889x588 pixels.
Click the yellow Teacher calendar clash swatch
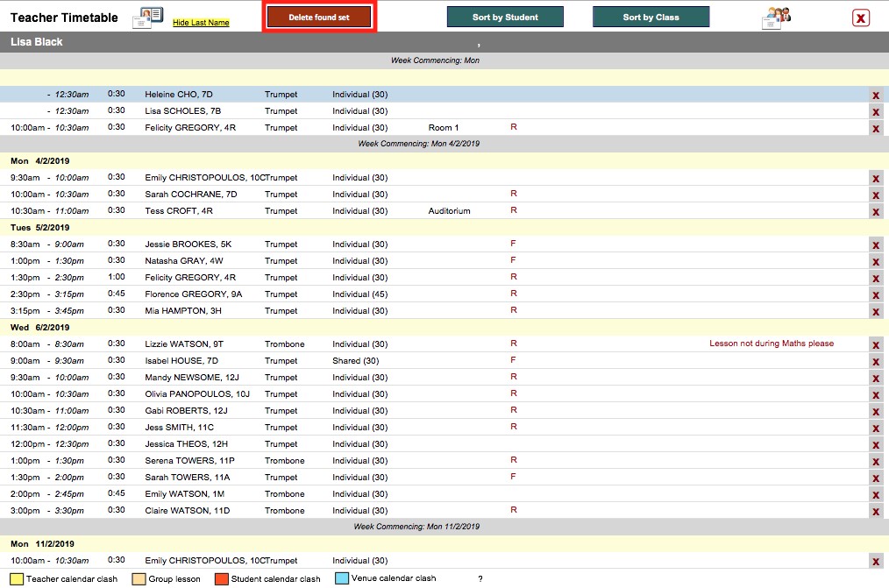(x=17, y=579)
